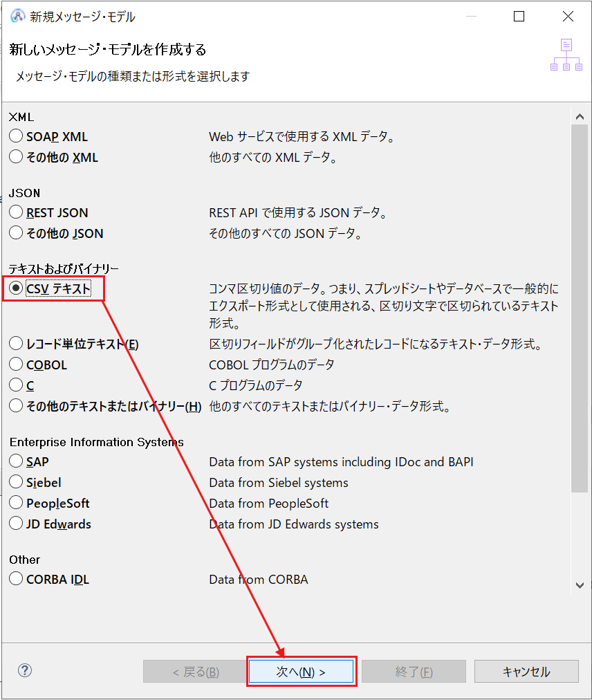Click the キャンセル button
The width and height of the screenshot is (592, 700).
click(526, 672)
